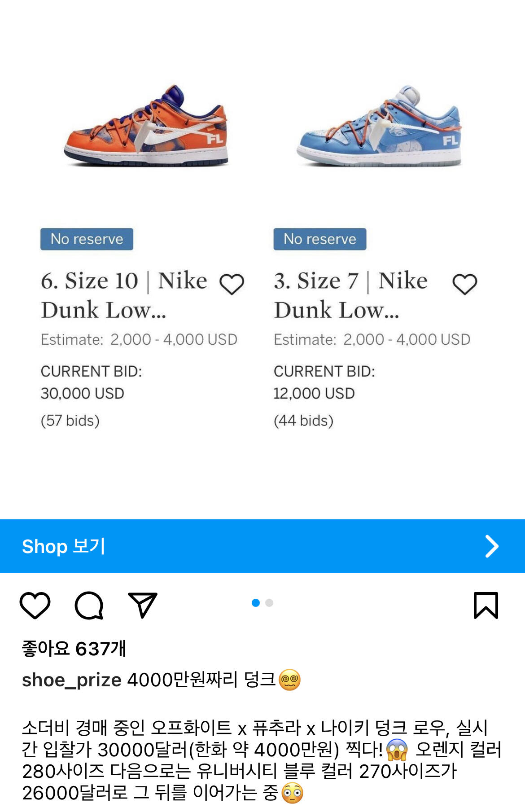
Task: Click the No reserve badge on lot 6
Action: [x=87, y=239]
